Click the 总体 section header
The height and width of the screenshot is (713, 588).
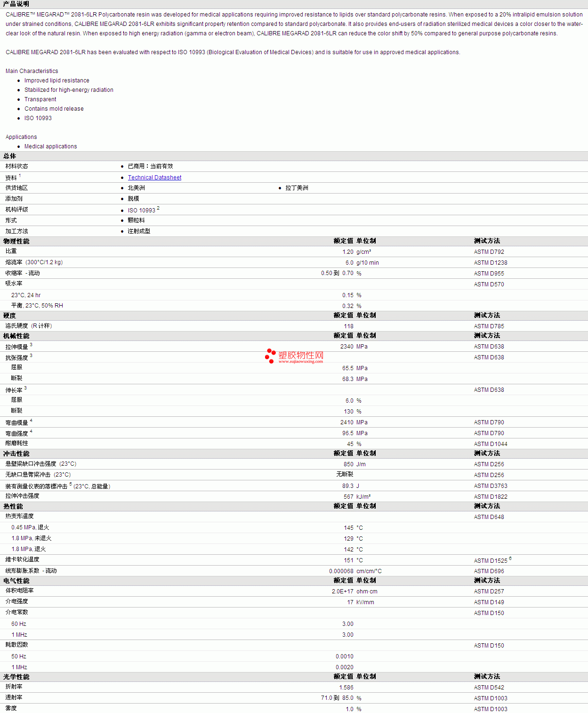(10, 156)
